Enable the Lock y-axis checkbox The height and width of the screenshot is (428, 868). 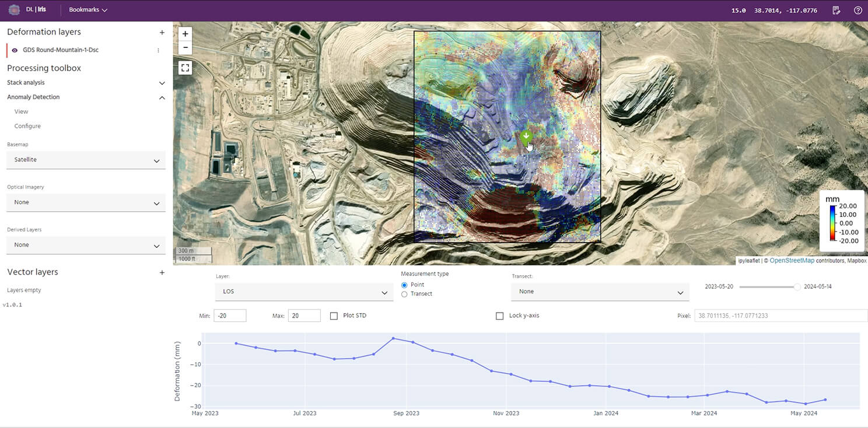(x=499, y=315)
